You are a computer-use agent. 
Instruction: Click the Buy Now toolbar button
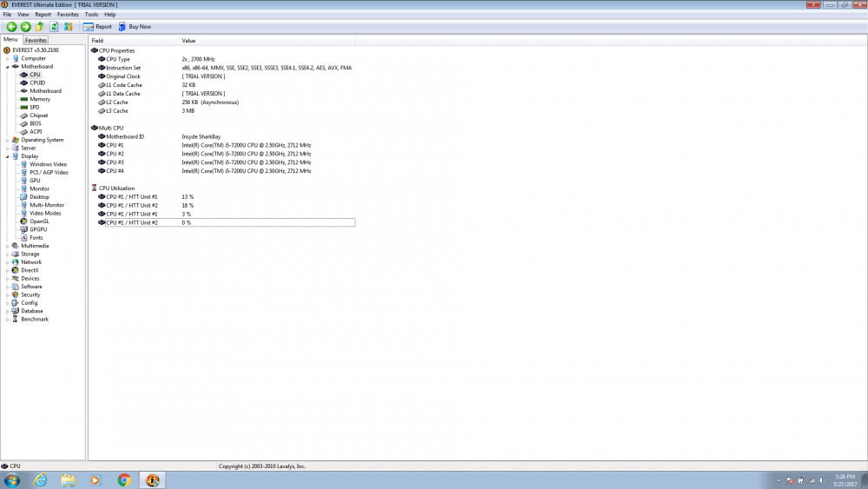pos(135,27)
